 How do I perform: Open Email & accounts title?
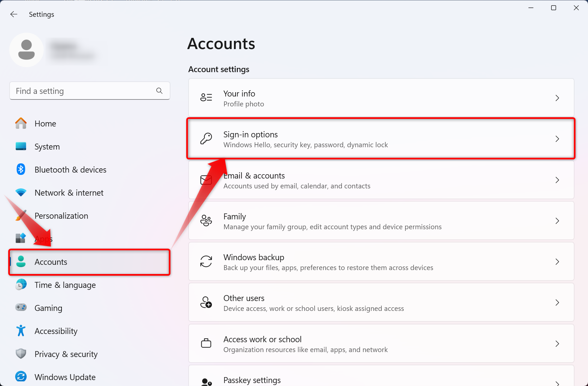click(254, 176)
